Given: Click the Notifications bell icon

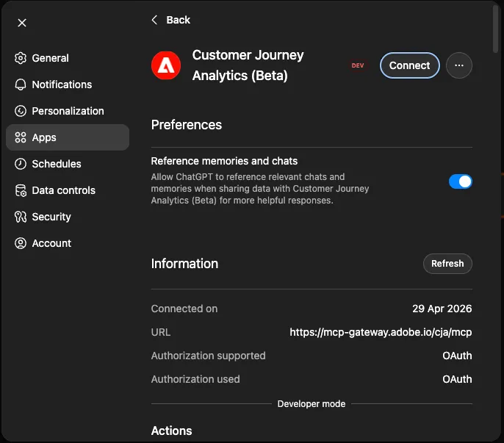Looking at the screenshot, I should (x=21, y=84).
